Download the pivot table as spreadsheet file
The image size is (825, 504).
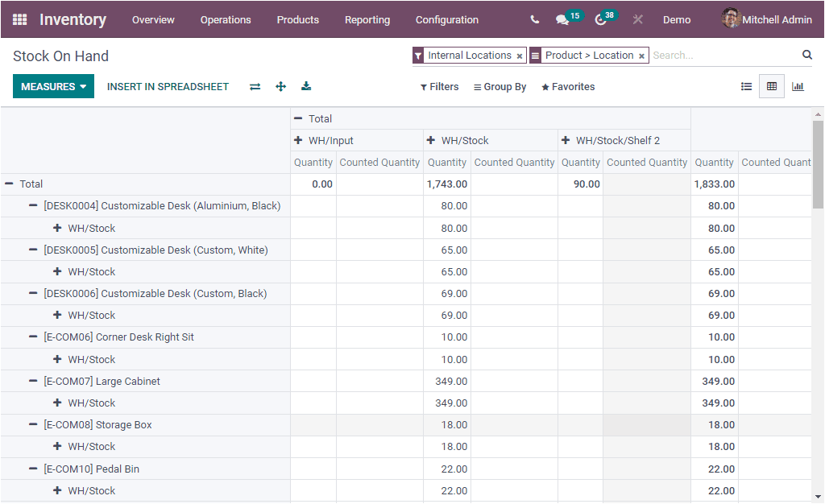pos(306,86)
